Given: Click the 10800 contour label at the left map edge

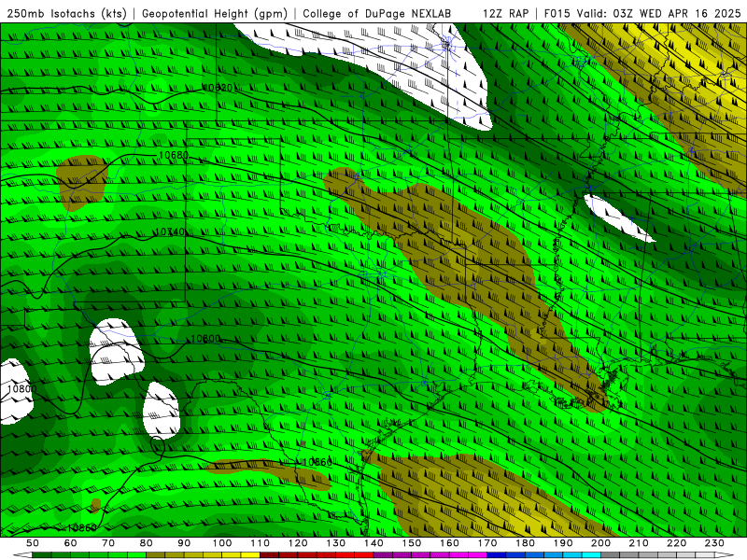Looking at the screenshot, I should coord(21,389).
